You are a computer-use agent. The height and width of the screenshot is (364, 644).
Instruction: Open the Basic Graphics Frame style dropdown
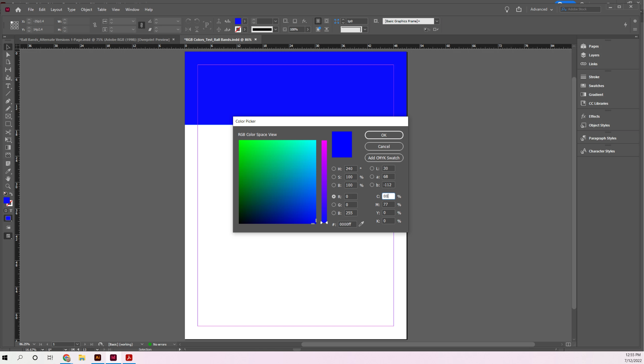(437, 21)
